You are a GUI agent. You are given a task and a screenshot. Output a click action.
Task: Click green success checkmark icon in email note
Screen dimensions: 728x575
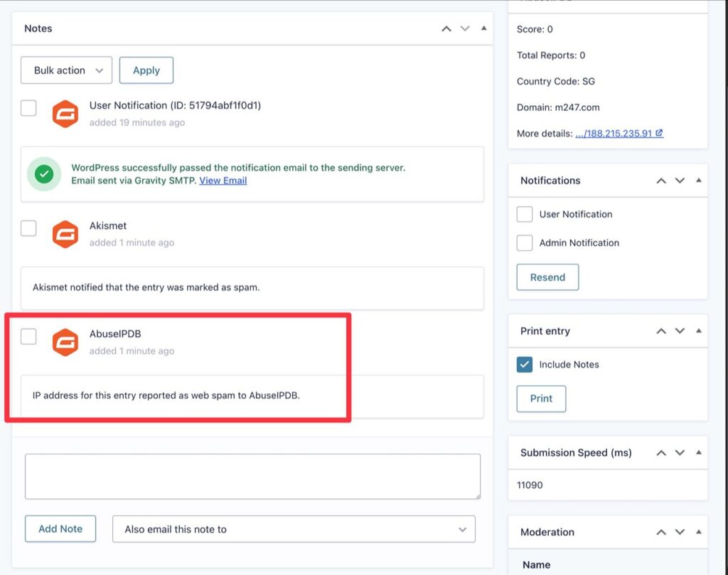[x=44, y=174]
